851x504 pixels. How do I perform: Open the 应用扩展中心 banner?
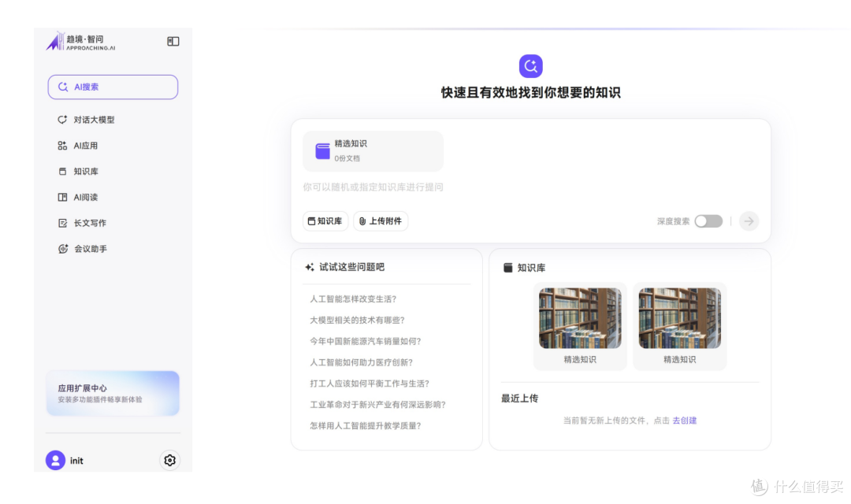pyautogui.click(x=113, y=393)
